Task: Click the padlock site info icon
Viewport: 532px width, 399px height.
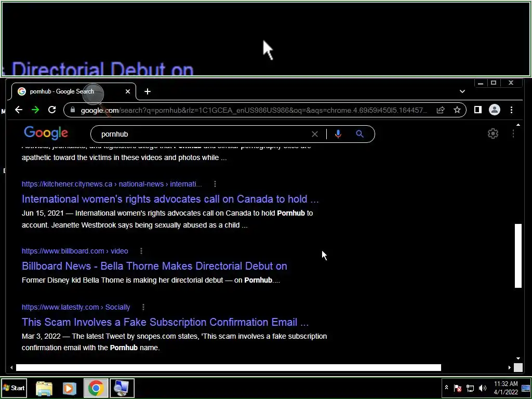Action: pyautogui.click(x=72, y=110)
